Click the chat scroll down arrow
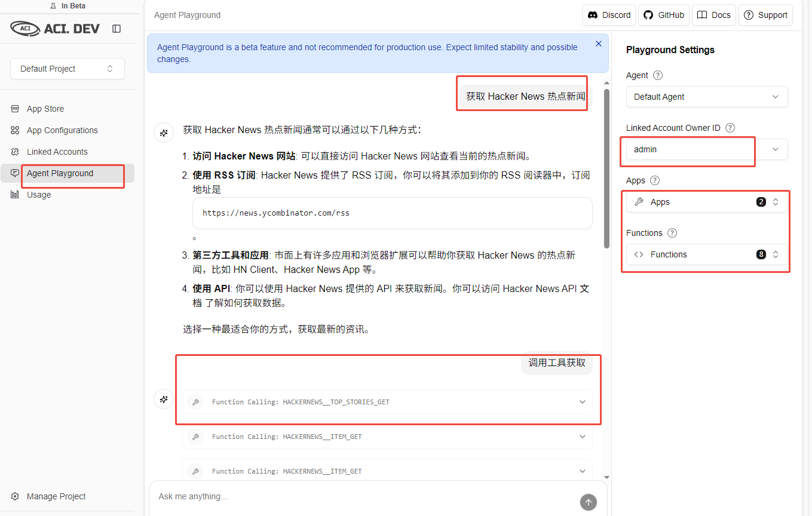 click(x=607, y=477)
